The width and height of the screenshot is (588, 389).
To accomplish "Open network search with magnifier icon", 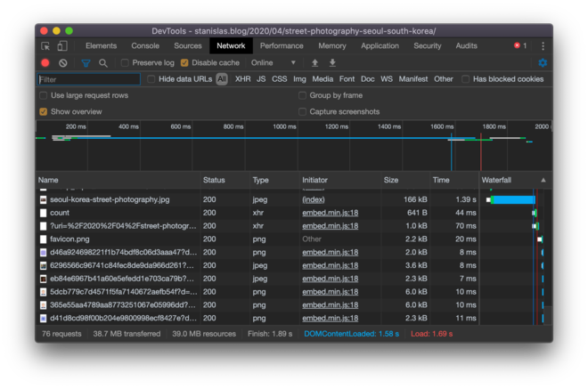I will 103,63.
